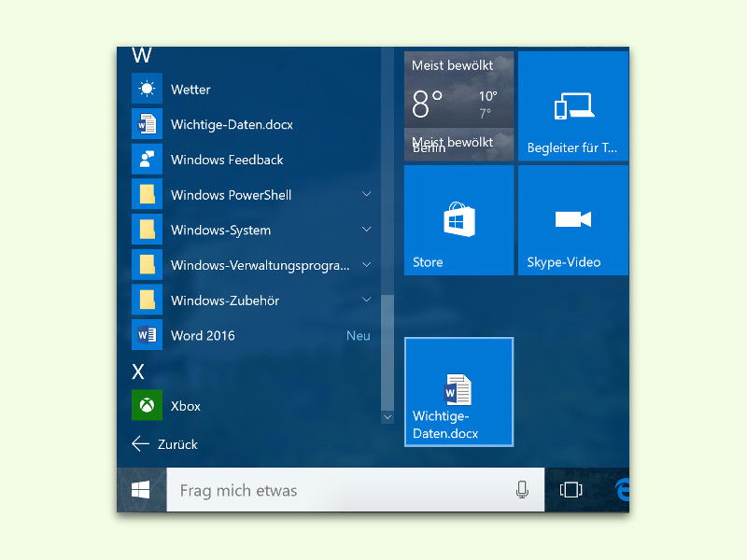Click the Windows-Verwaltungsprogramme folder icon
The width and height of the screenshot is (747, 560).
147,265
